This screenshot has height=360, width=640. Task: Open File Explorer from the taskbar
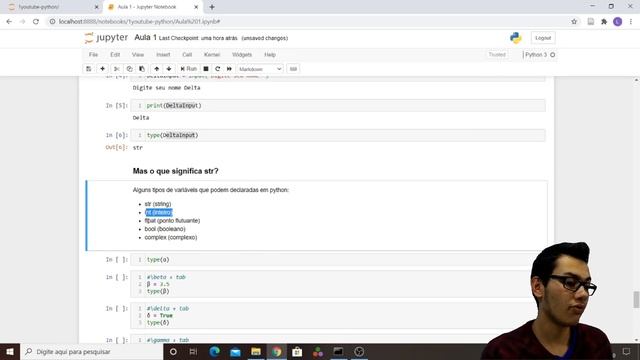256,351
